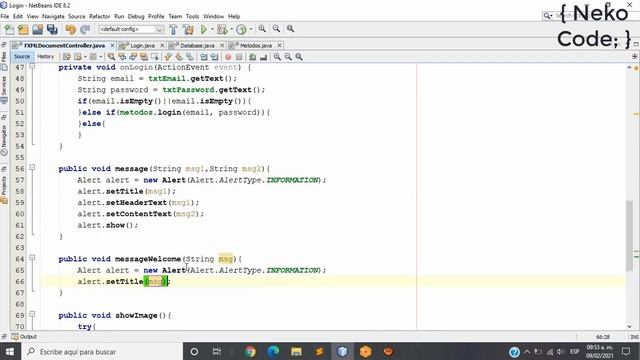
Task: Click the Build Project hammer icon
Action: point(173,29)
